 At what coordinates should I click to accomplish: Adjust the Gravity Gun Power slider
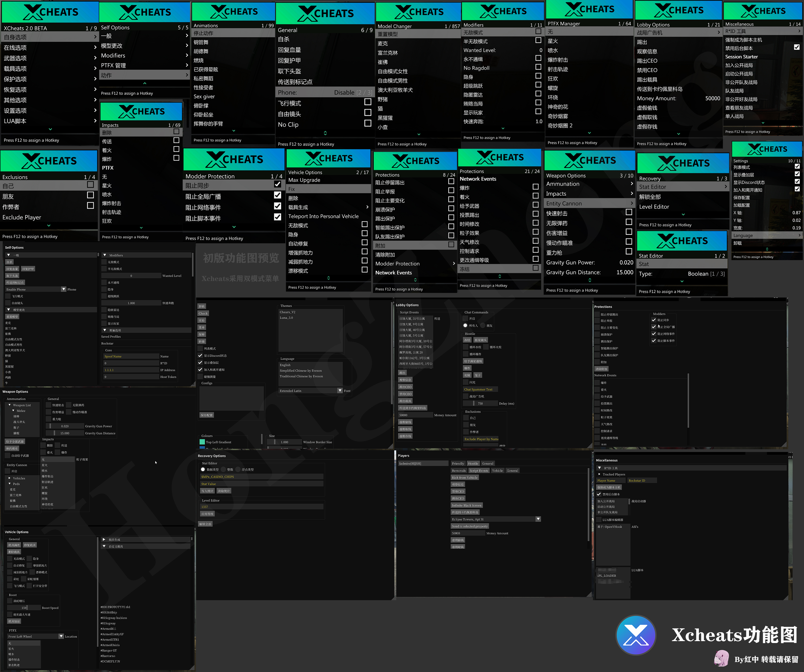65,426
